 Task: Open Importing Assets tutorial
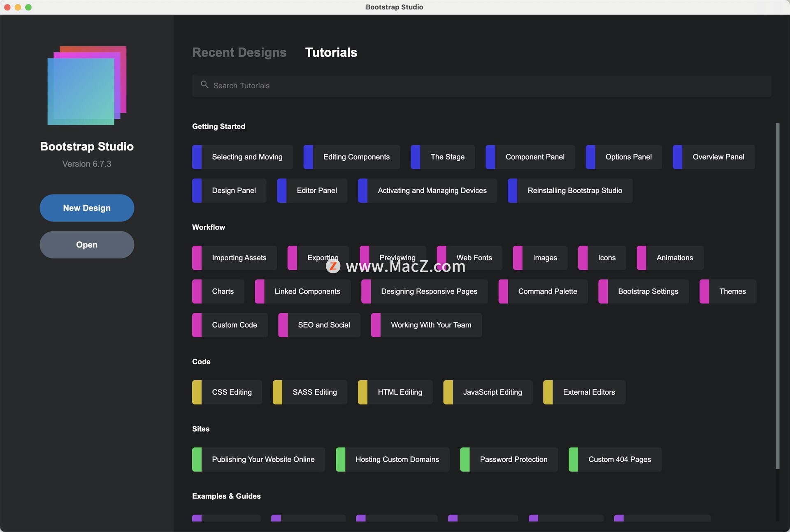(x=234, y=258)
